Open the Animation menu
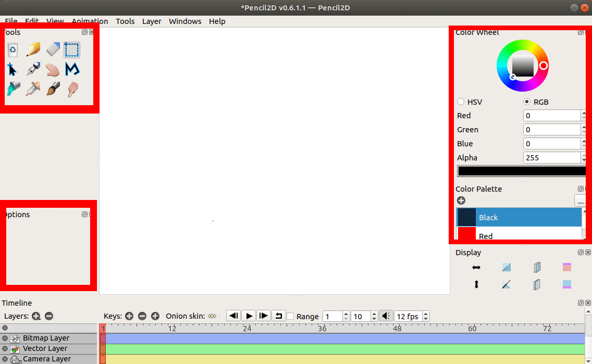Viewport: 592px width, 364px height. tap(90, 21)
